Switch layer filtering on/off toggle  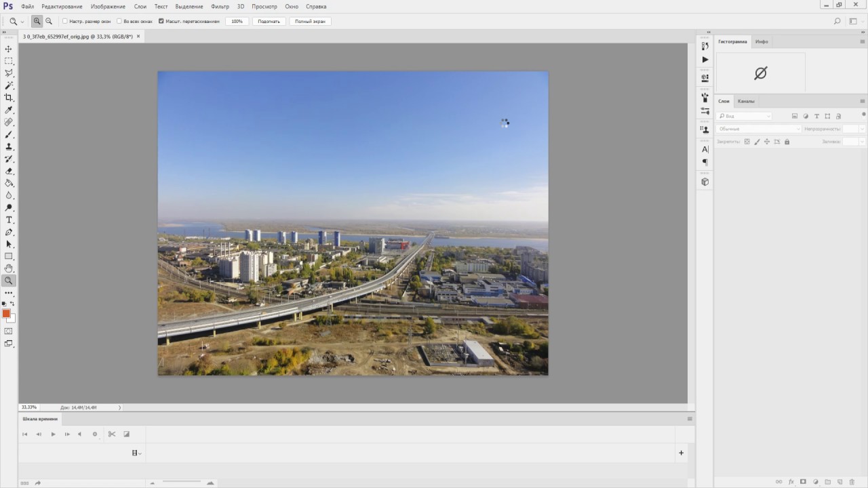coord(863,114)
